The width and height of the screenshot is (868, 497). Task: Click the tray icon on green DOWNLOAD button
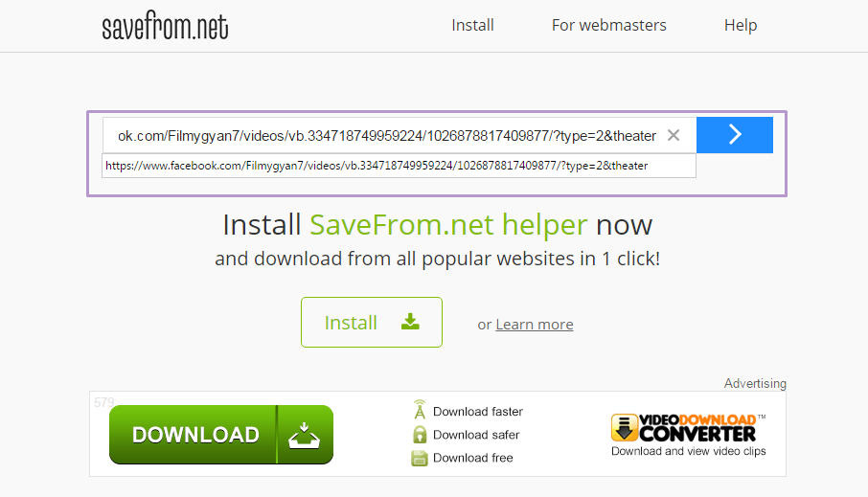click(x=304, y=435)
